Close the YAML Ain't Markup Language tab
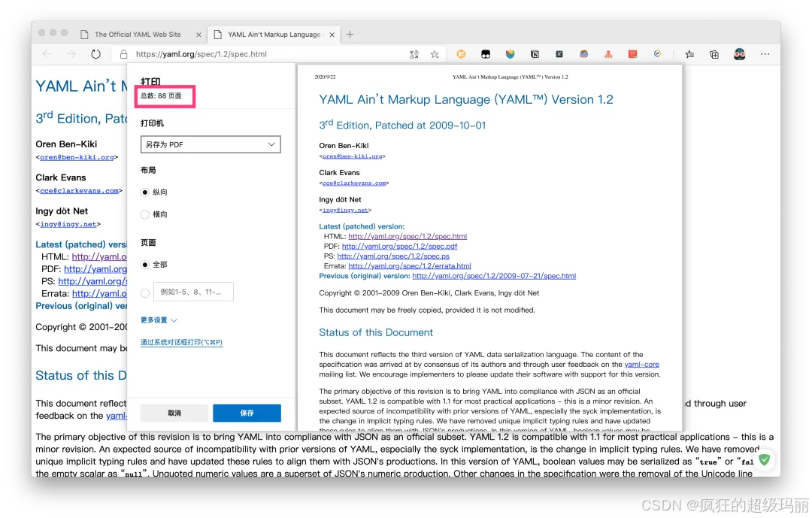Image resolution: width=812 pixels, height=518 pixels. pyautogui.click(x=332, y=35)
